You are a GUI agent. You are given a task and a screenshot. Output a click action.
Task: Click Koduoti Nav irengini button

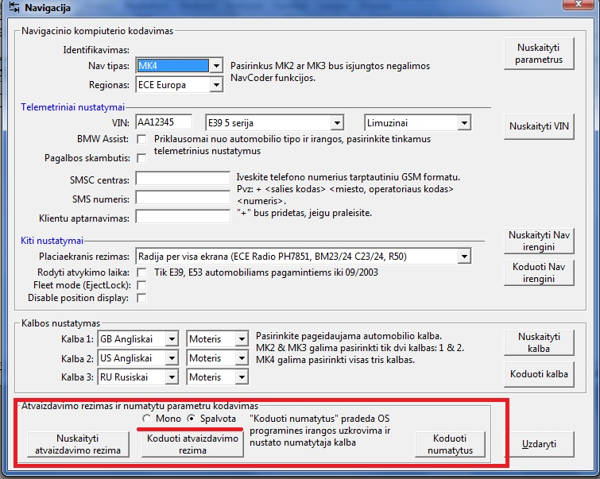(540, 274)
